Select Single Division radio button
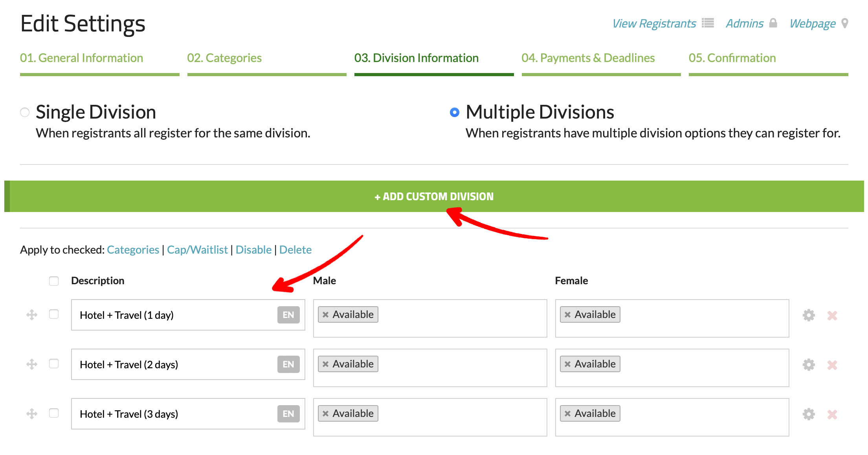This screenshot has height=455, width=868. tap(25, 112)
